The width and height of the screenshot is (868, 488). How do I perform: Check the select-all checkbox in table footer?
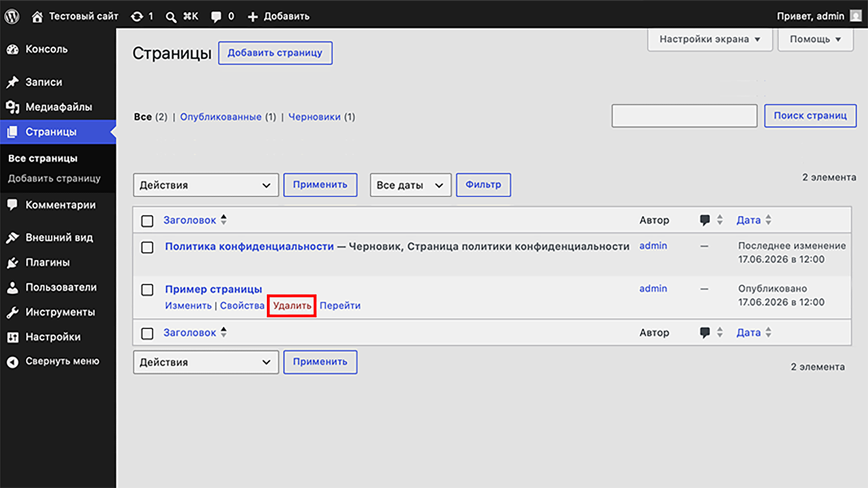(x=147, y=334)
